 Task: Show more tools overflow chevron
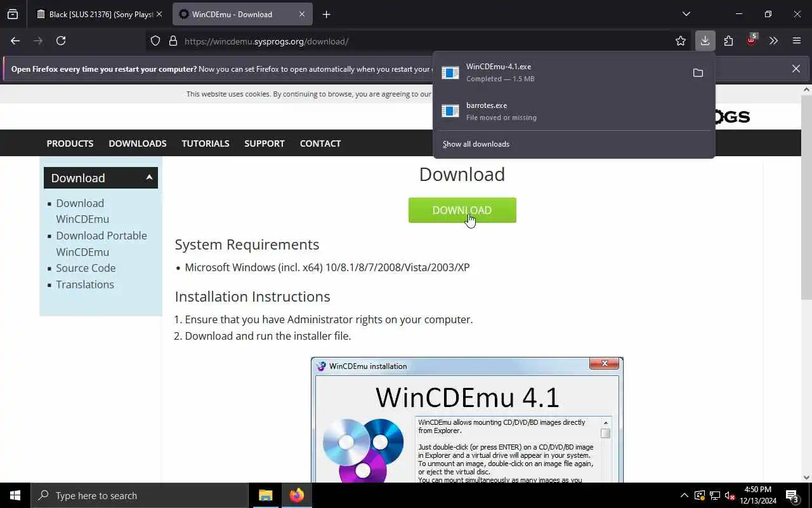click(773, 41)
